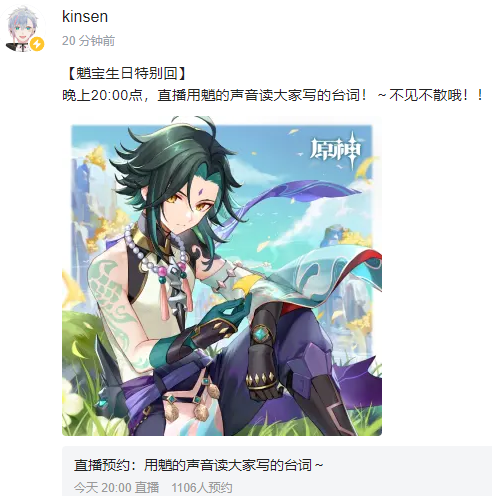The image size is (492, 496).
Task: Click the '用魈的声音读大家写的台词' card text
Action: click(x=228, y=465)
